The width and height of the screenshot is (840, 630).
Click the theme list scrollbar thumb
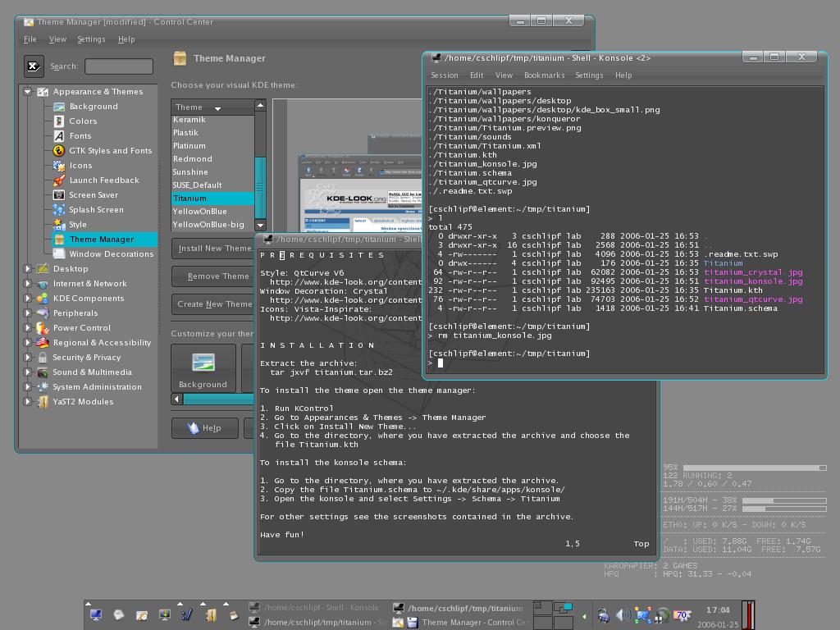tap(260, 186)
